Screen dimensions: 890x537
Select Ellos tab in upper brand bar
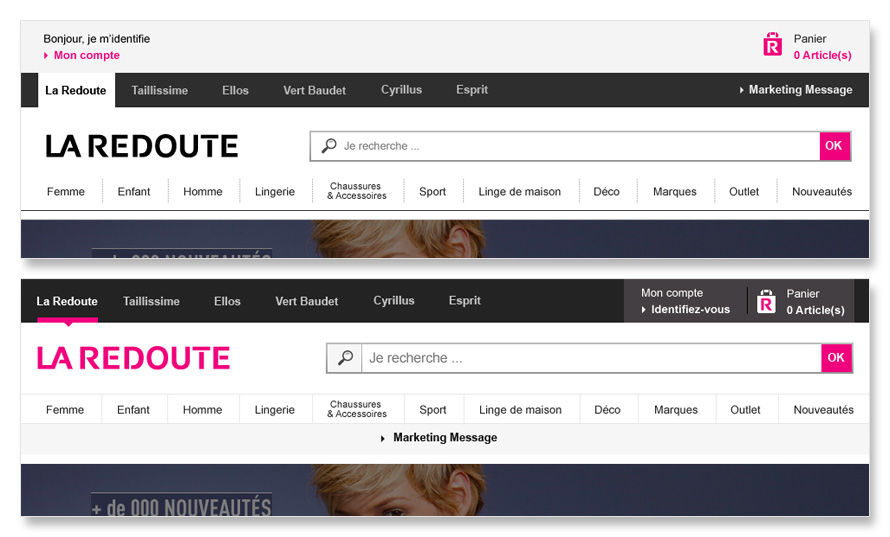click(x=236, y=90)
